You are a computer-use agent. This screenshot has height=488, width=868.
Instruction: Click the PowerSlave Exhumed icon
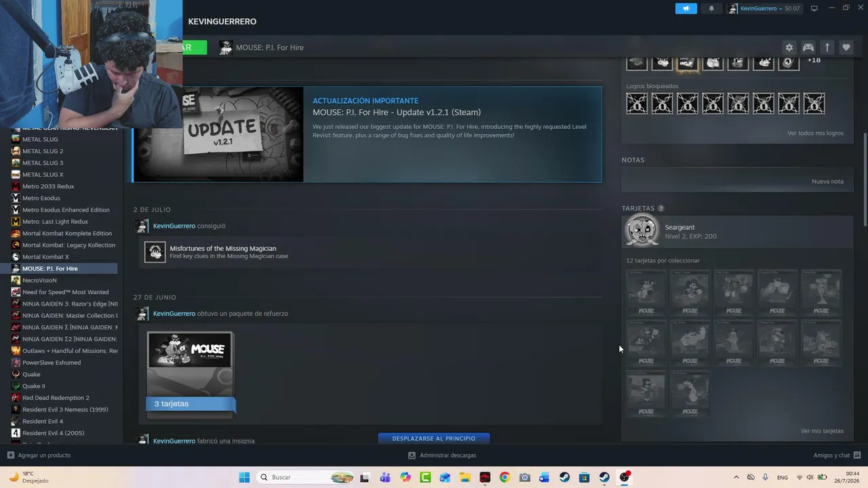point(16,363)
